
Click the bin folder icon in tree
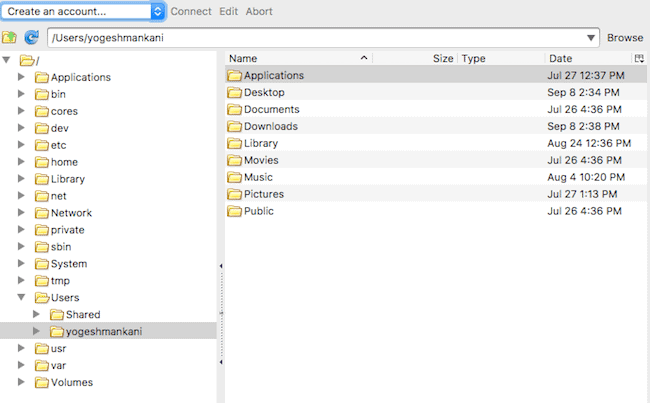tap(41, 95)
